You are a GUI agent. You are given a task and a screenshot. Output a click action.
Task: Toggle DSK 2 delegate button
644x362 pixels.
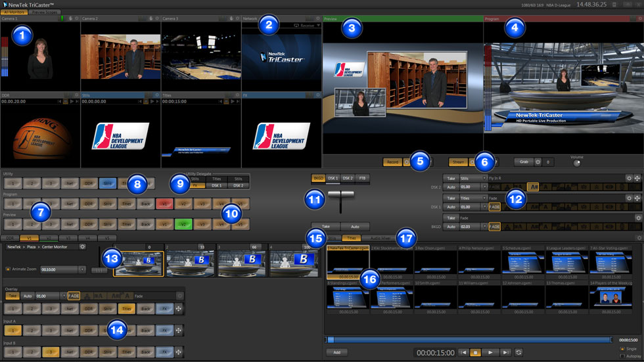pyautogui.click(x=348, y=178)
